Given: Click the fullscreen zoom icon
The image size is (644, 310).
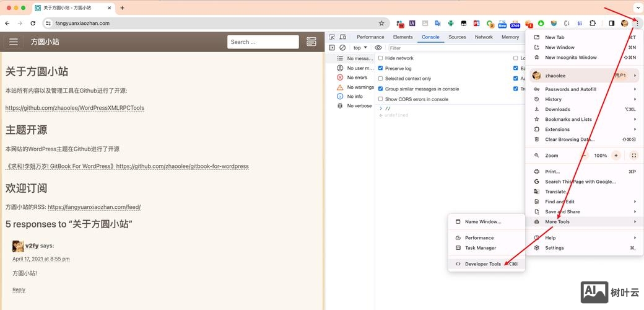Looking at the screenshot, I should (633, 156).
